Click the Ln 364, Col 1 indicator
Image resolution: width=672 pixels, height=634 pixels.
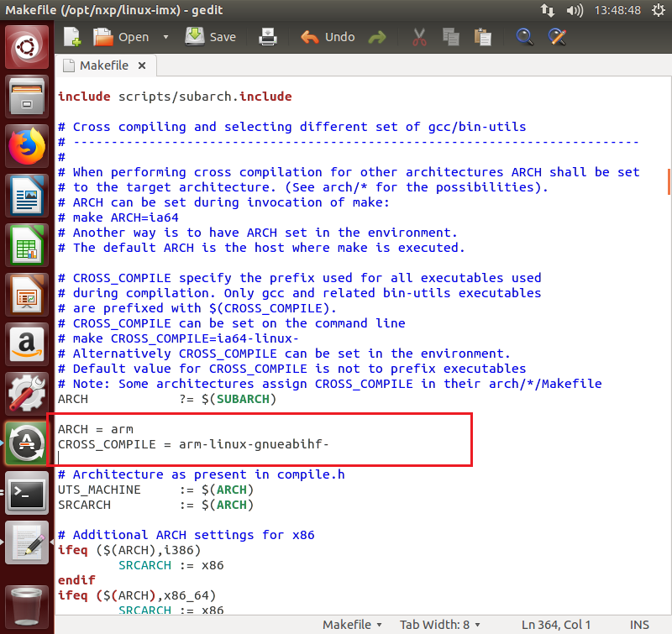(x=556, y=625)
